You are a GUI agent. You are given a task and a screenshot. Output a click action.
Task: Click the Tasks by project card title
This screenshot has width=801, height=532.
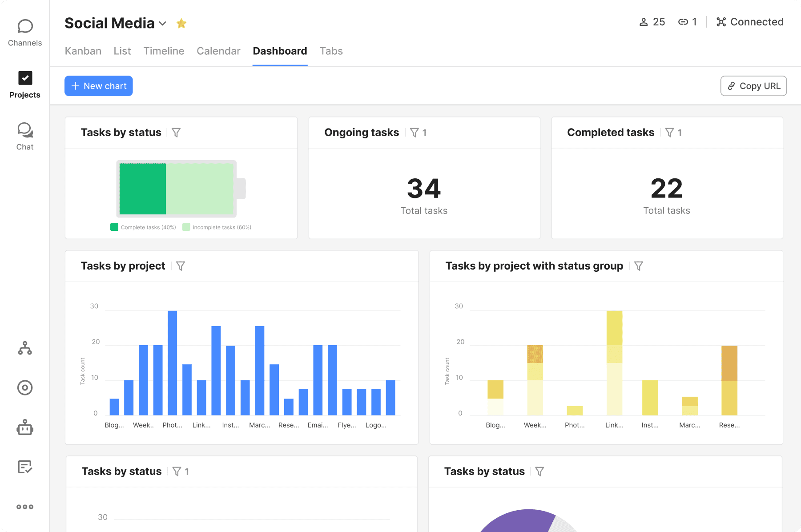pyautogui.click(x=123, y=266)
